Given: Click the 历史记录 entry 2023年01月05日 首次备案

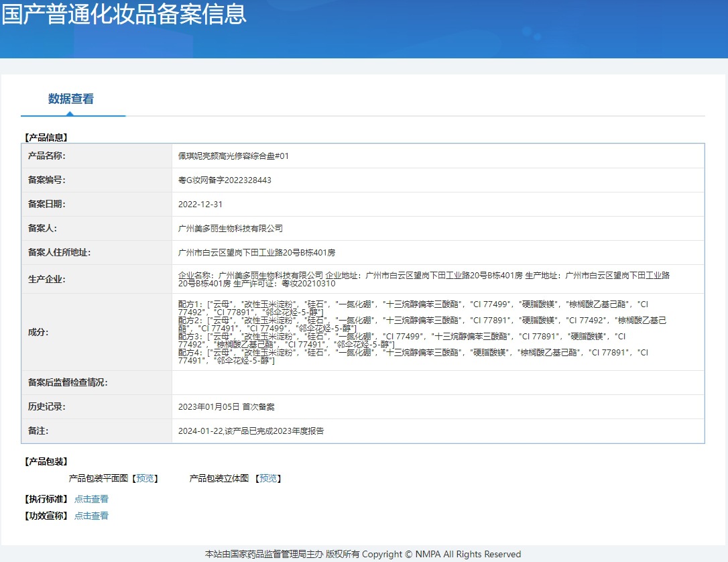Looking at the screenshot, I should [x=226, y=406].
